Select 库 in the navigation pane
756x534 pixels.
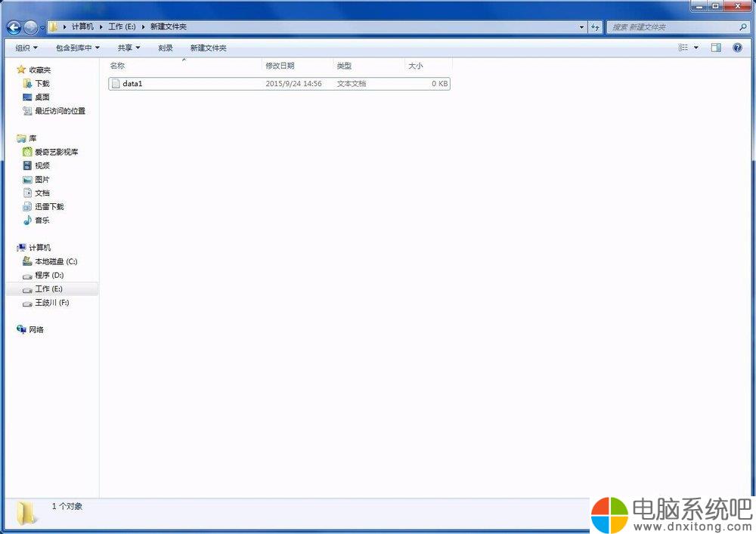[x=33, y=139]
